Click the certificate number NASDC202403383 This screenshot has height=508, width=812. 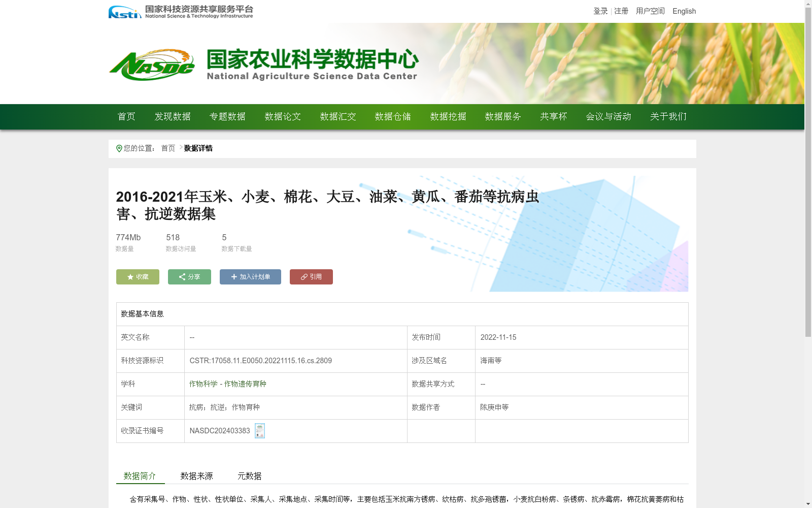click(x=220, y=431)
